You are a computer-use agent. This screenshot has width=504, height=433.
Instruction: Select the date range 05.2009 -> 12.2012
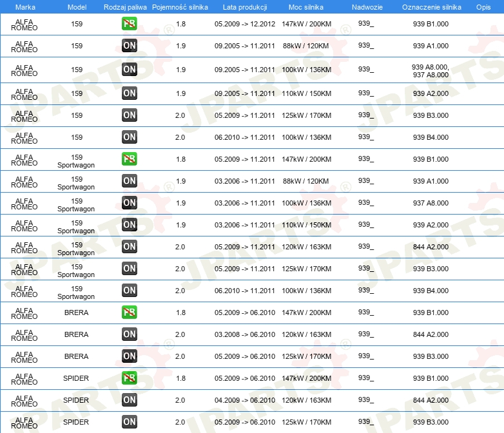pos(245,24)
